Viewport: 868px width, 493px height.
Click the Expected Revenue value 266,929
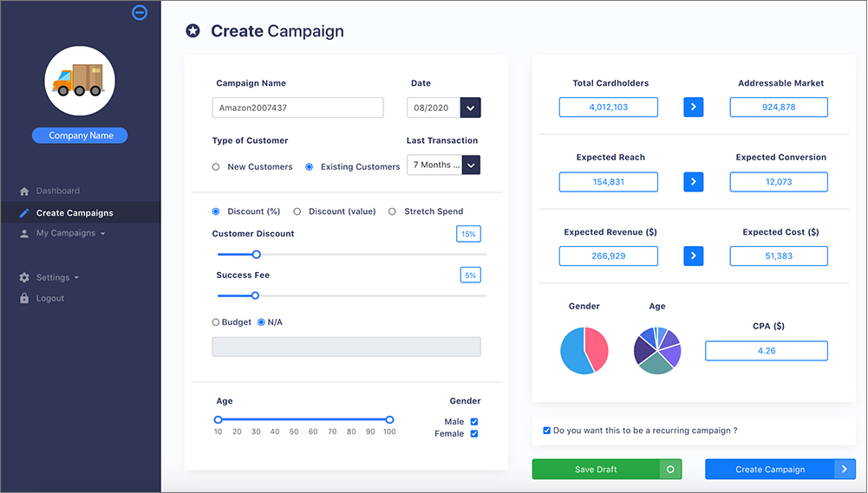coord(609,256)
